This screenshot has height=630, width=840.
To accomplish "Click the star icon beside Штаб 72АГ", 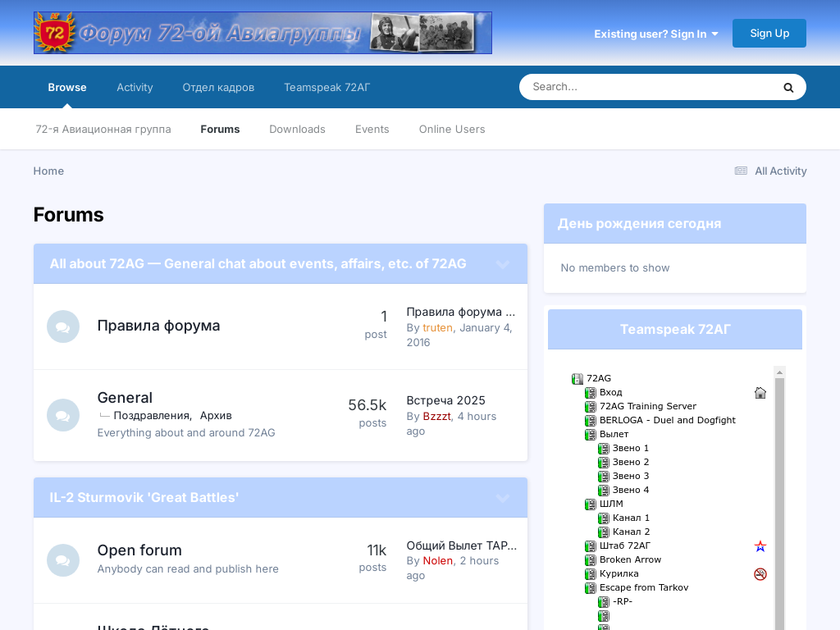I will (x=760, y=546).
